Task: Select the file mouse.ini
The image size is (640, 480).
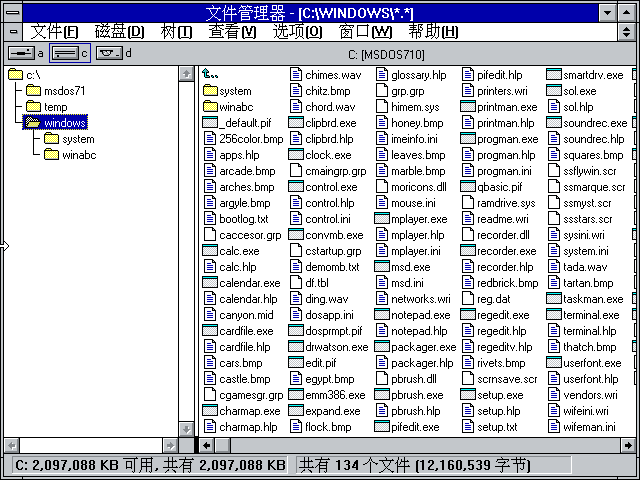Action: point(406,203)
